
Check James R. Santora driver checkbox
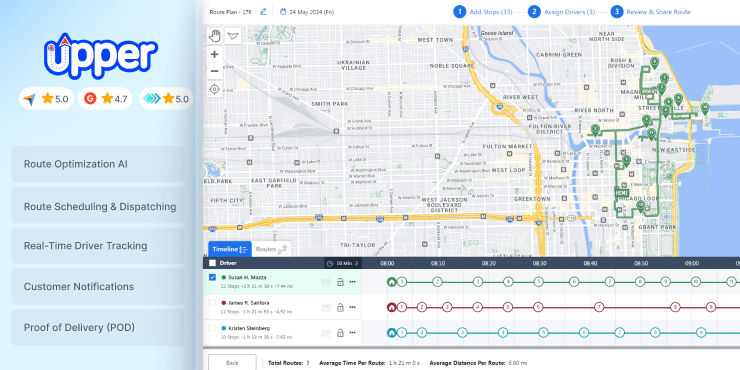[212, 303]
